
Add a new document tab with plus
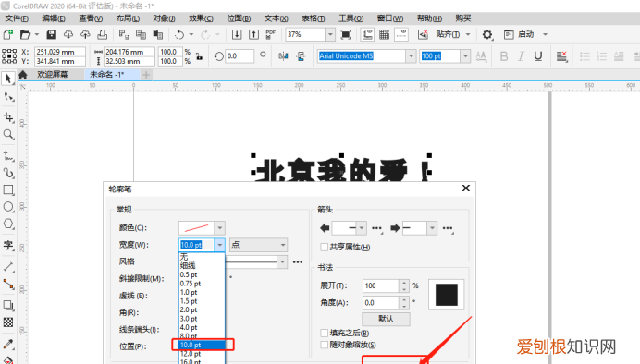(x=146, y=75)
